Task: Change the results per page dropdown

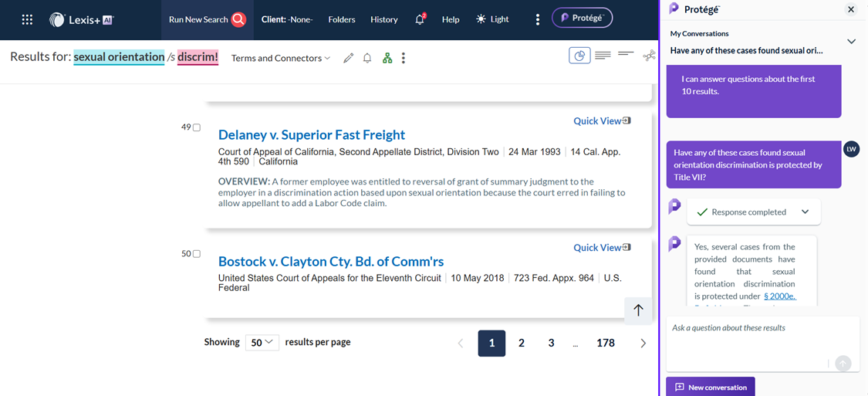Action: (262, 342)
